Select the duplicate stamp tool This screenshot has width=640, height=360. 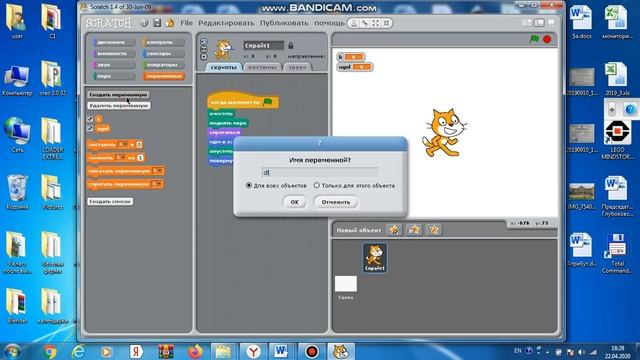(354, 23)
